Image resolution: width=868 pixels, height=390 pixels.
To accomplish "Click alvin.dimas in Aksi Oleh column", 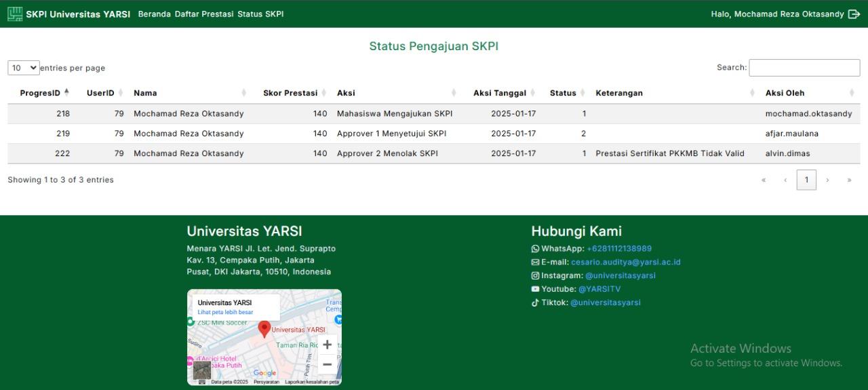I will click(x=788, y=153).
